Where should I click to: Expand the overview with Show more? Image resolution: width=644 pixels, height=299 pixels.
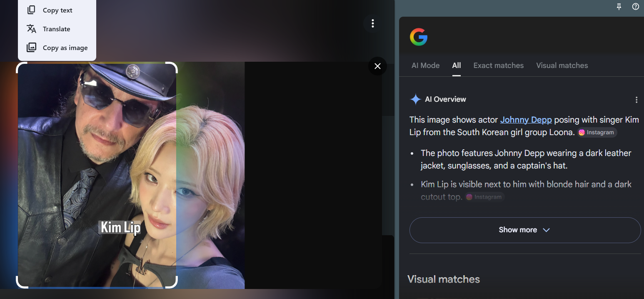[525, 230]
